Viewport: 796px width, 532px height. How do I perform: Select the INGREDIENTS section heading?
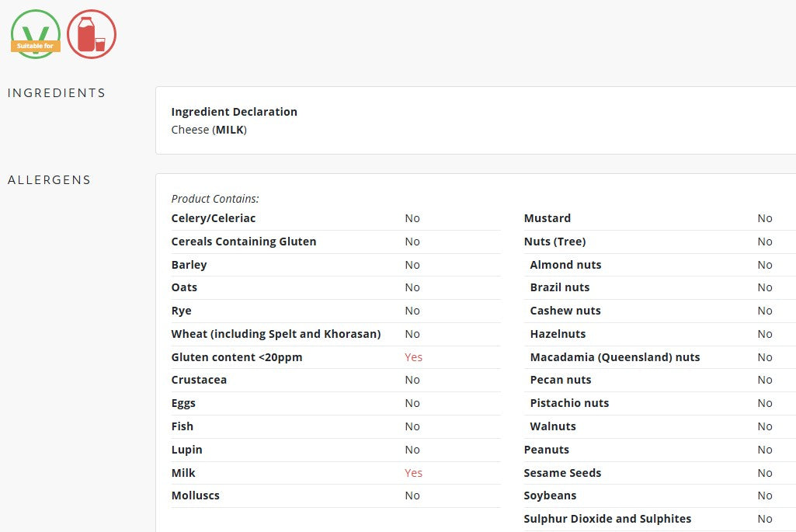click(57, 93)
